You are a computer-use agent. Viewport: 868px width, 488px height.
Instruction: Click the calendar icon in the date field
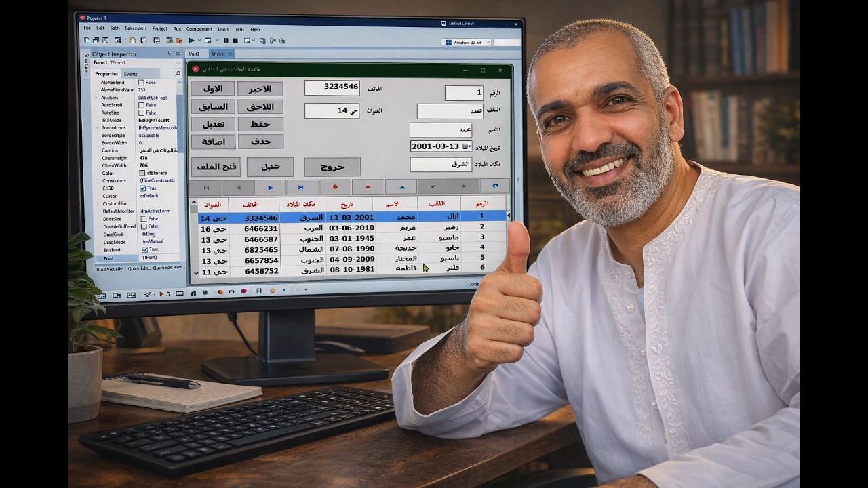(x=466, y=146)
